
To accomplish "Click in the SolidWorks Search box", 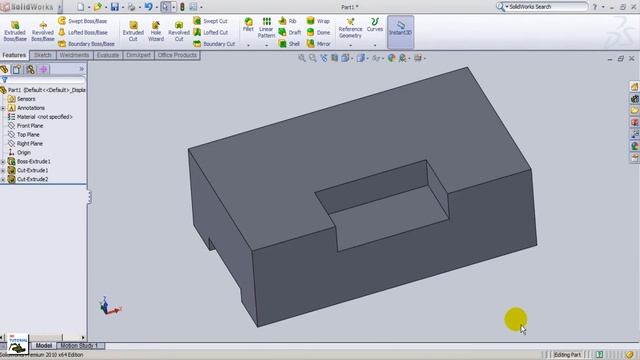I will [546, 7].
